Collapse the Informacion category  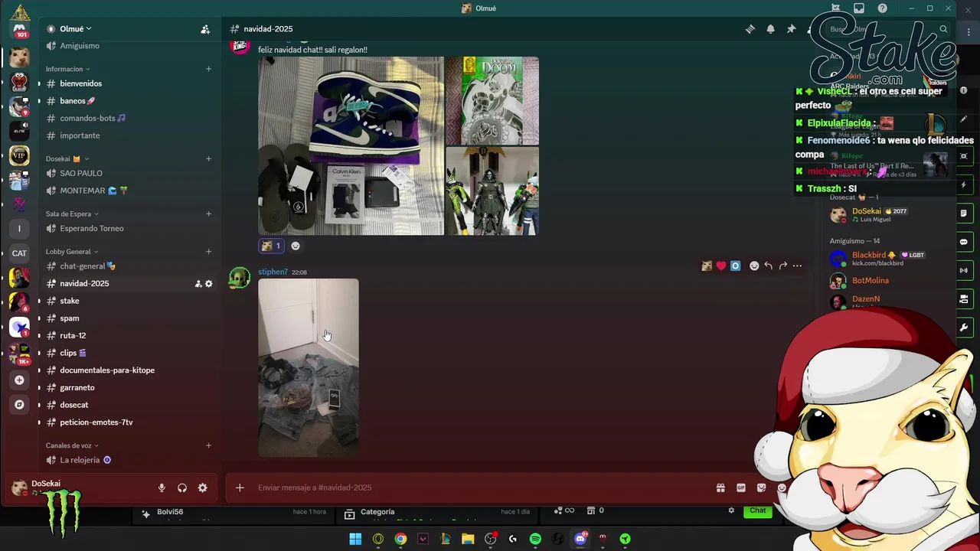67,69
